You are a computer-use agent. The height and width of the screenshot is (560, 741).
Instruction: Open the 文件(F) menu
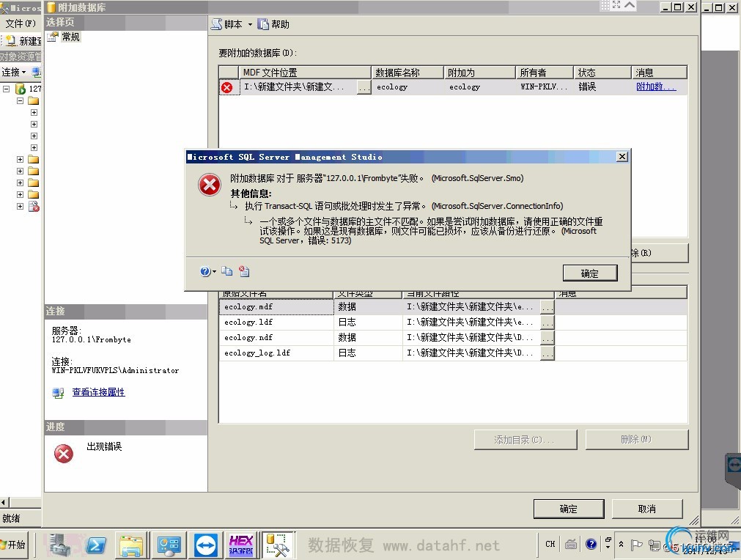click(21, 23)
